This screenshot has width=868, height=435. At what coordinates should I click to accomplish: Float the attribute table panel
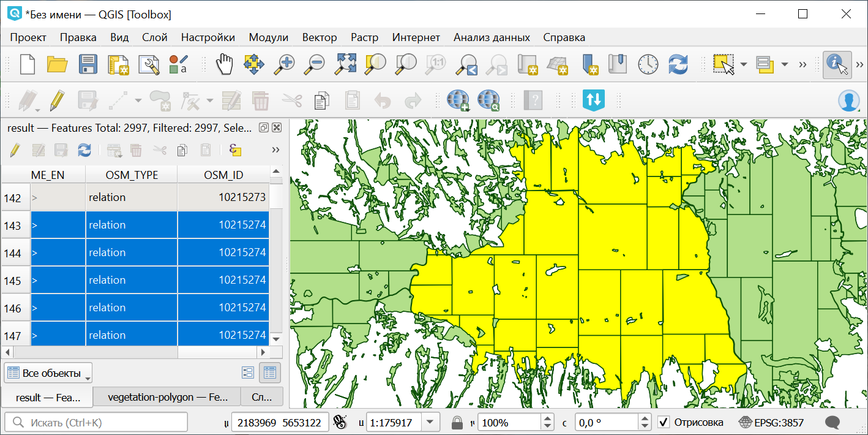(x=264, y=127)
